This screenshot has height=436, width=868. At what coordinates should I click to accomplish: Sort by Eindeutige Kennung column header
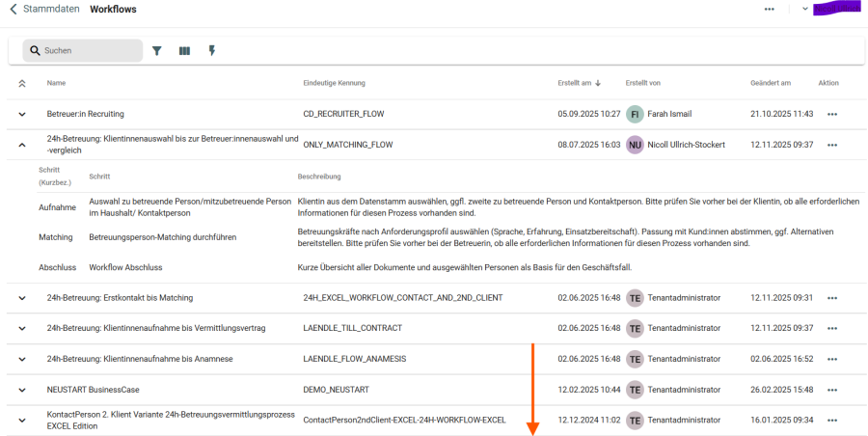click(x=334, y=83)
